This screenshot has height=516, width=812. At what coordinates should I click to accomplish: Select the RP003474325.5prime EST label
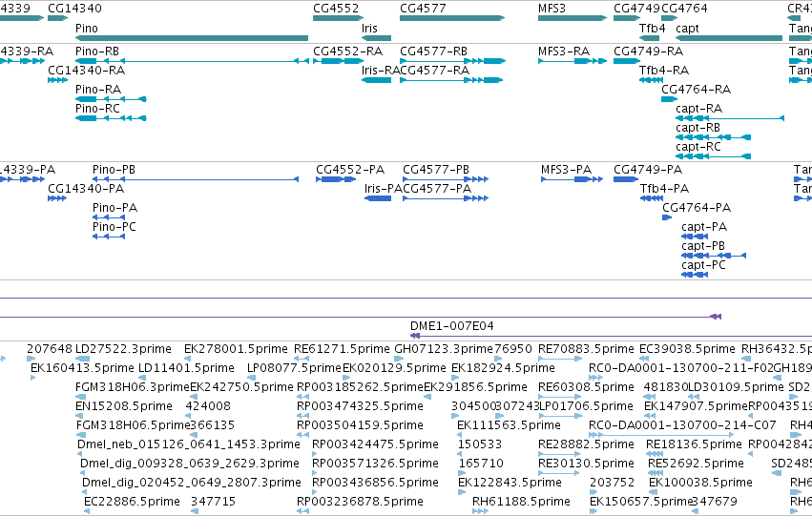click(360, 405)
